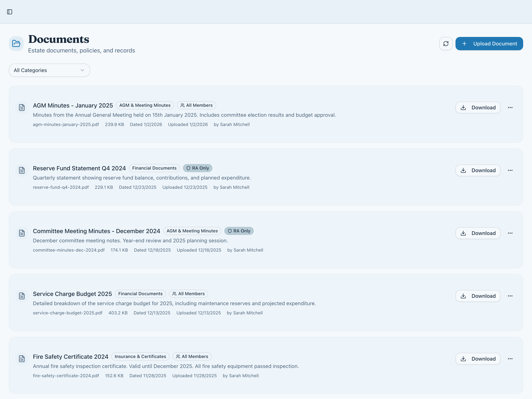Click the refresh documents icon
This screenshot has width=532, height=399.
pos(446,44)
